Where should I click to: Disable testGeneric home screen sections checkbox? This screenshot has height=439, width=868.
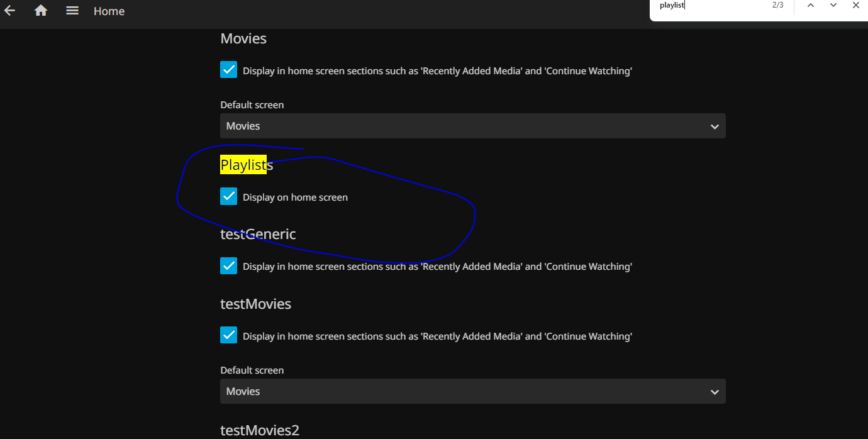click(229, 266)
